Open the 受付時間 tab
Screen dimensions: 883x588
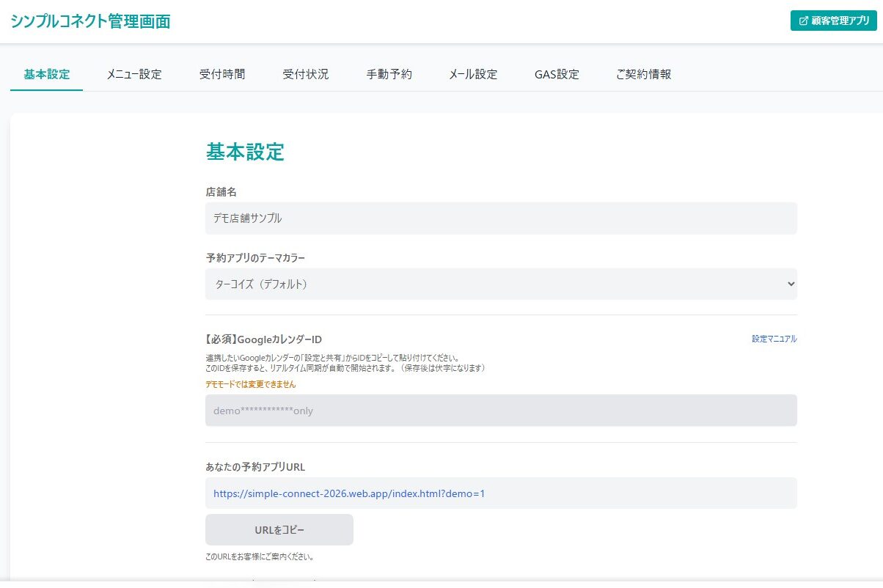pos(221,74)
